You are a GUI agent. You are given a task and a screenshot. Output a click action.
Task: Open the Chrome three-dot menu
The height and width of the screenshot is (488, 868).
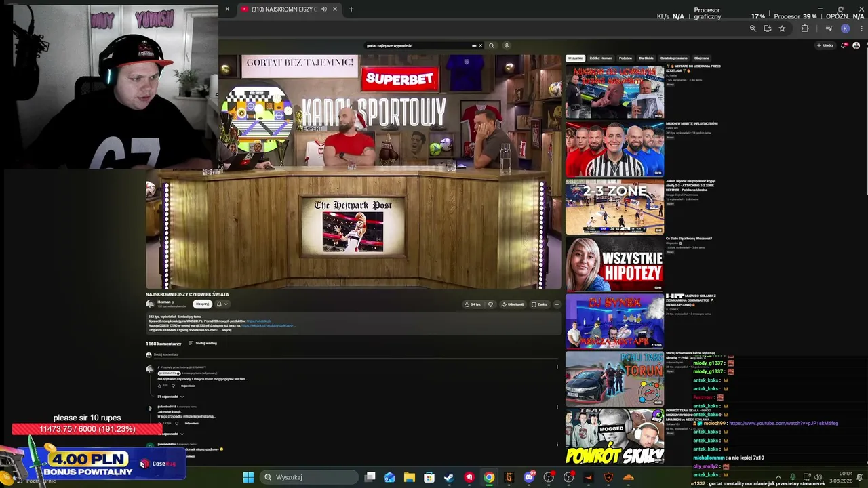[x=861, y=28]
